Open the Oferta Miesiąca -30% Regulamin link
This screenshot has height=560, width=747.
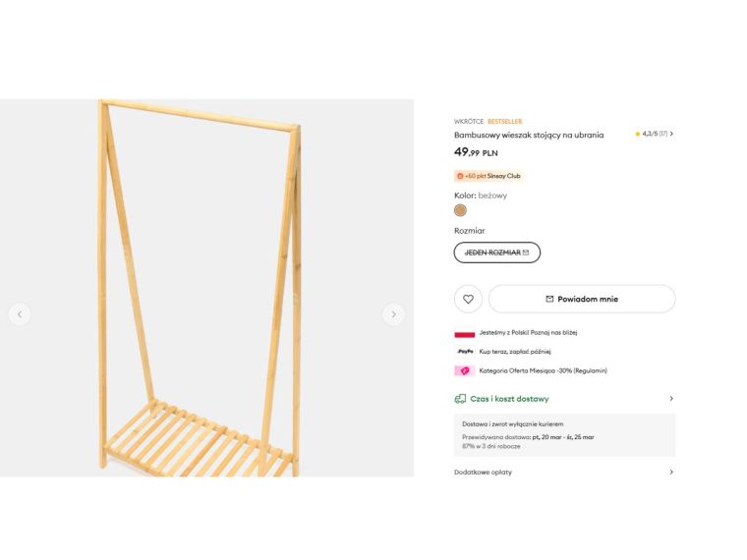[543, 371]
